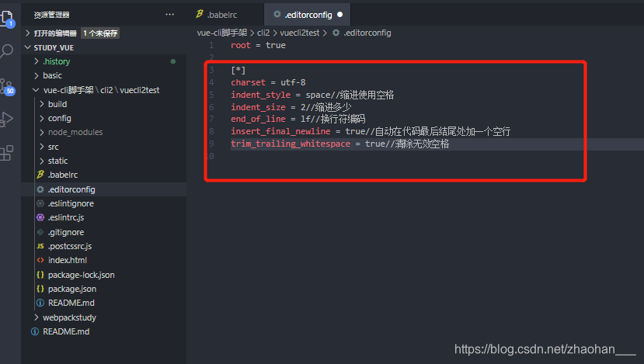The height and width of the screenshot is (364, 644).
Task: Open explorer panel more actions ellipsis
Action: 169,15
